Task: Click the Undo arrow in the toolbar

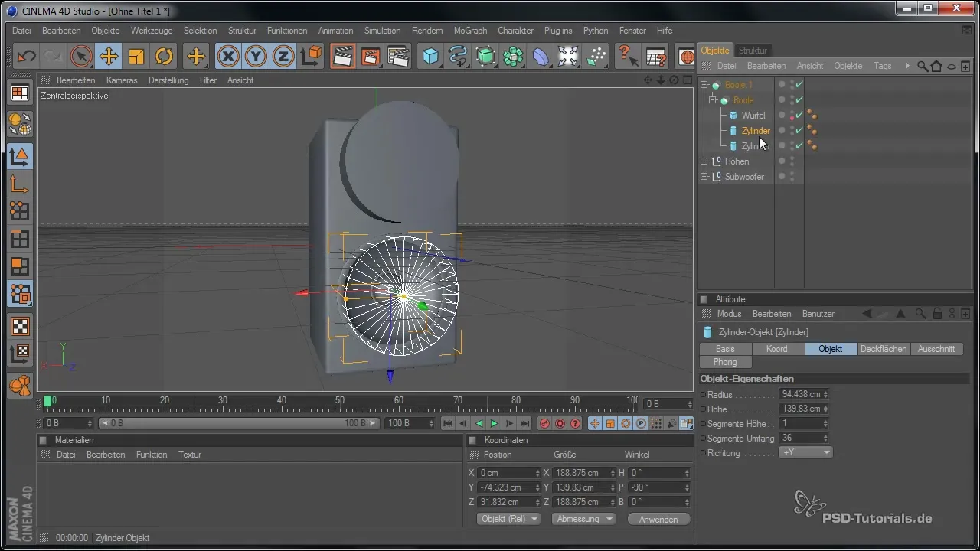Action: coord(26,57)
